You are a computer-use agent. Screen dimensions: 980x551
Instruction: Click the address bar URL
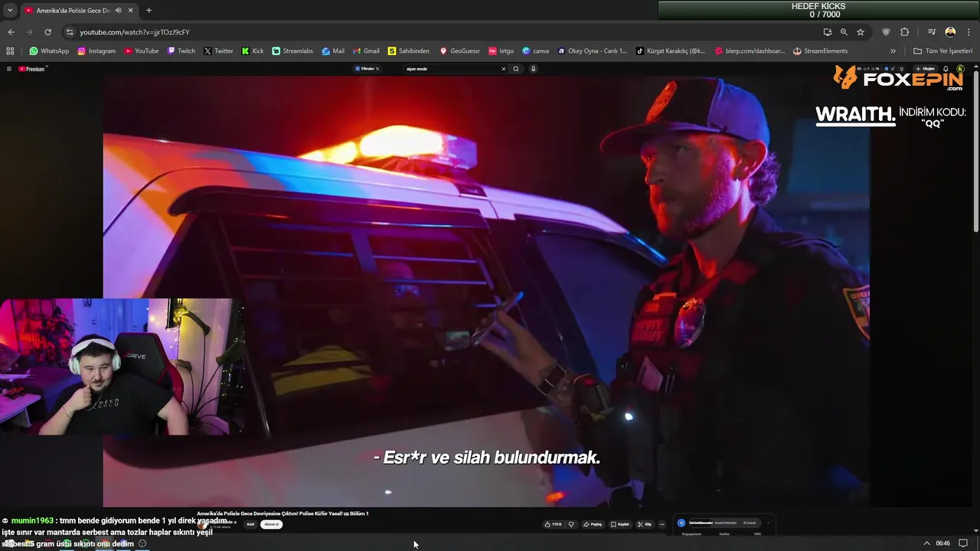(135, 32)
